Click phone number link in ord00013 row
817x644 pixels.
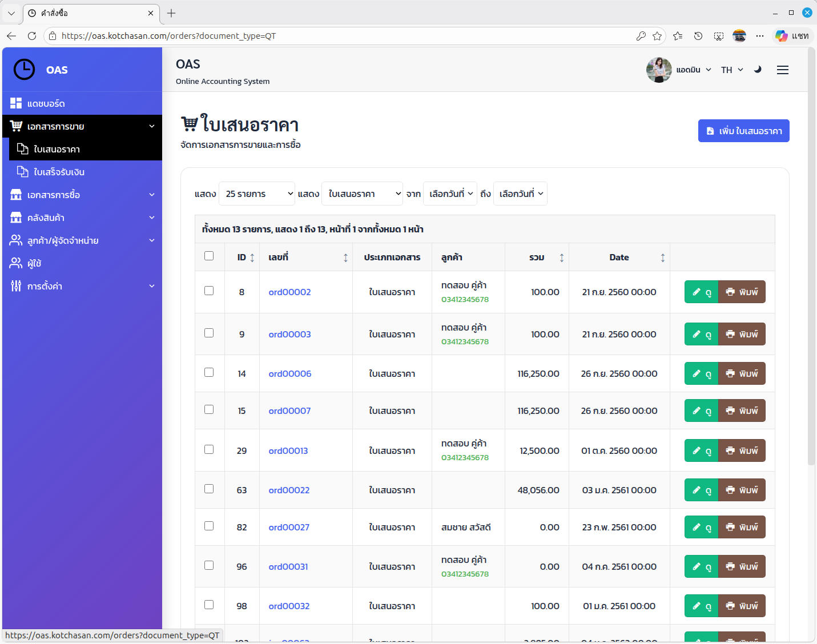pyautogui.click(x=465, y=457)
